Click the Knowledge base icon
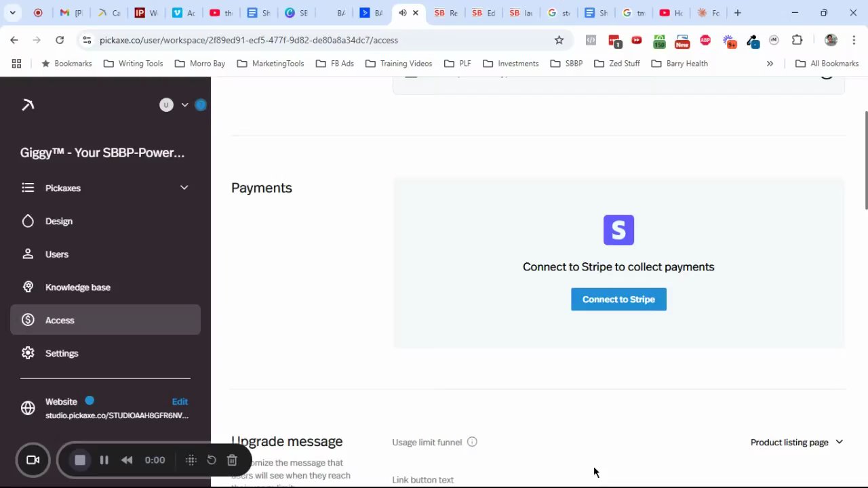The image size is (868, 488). (x=28, y=287)
